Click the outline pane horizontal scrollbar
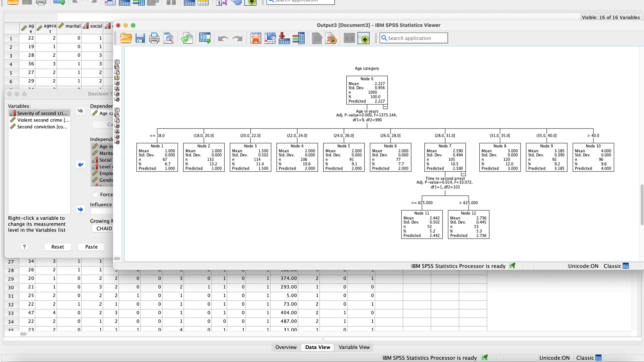Image resolution: width=644 pixels, height=362 pixels. click(117, 259)
